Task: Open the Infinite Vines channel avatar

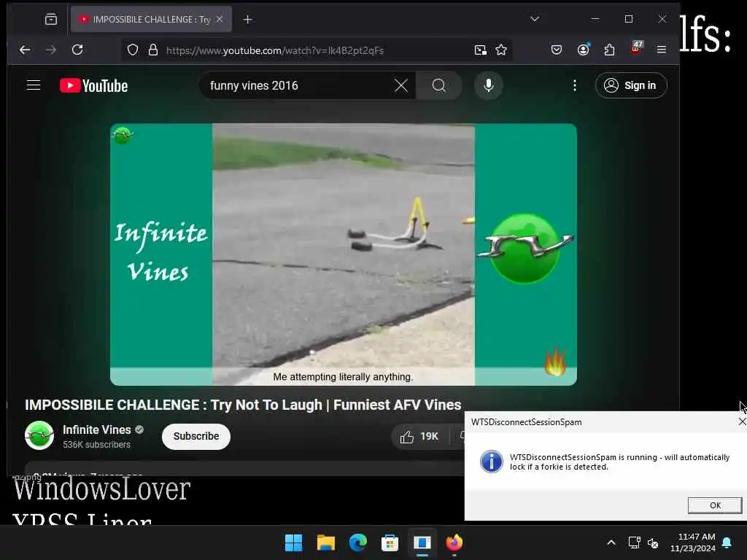Action: tap(39, 435)
